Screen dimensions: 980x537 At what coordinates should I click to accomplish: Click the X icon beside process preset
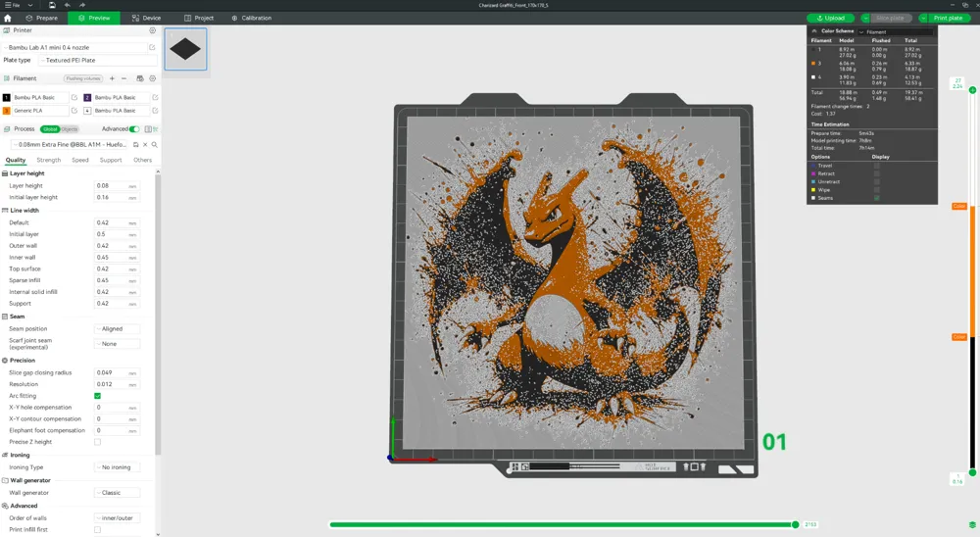coord(145,144)
